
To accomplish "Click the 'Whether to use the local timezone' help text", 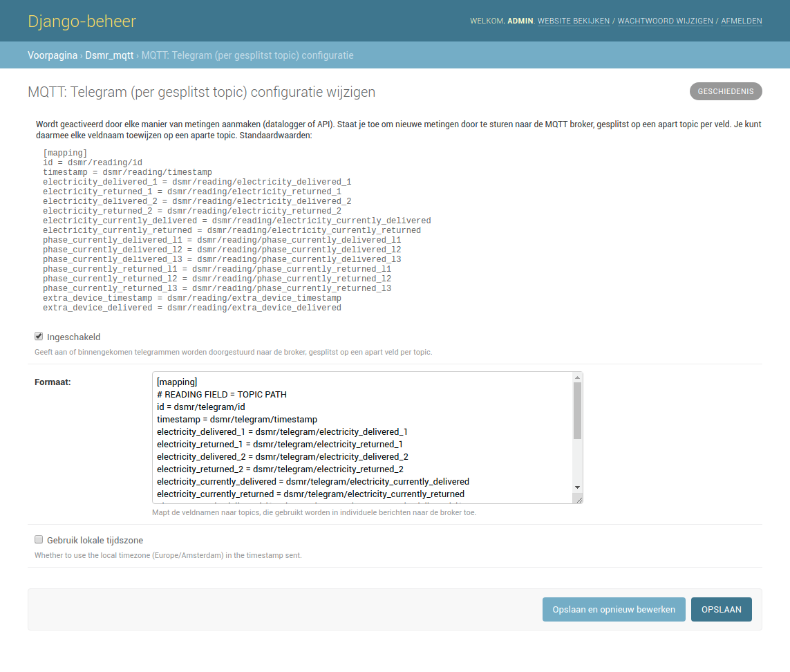I will 168,556.
